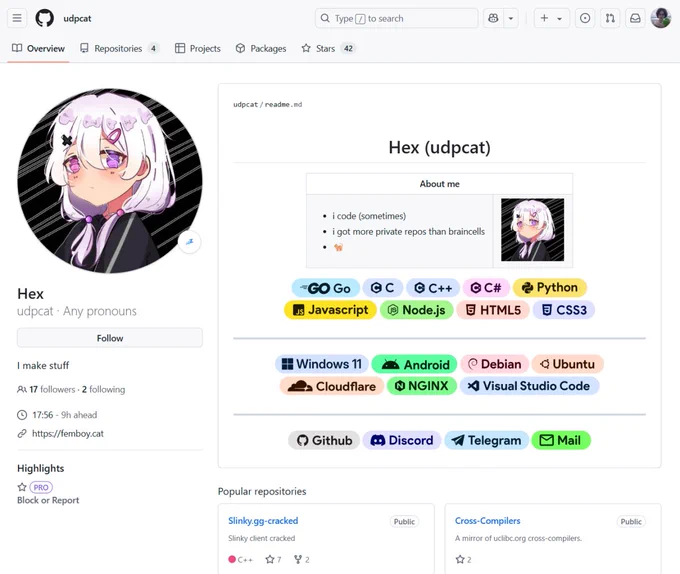Click the 'Hex (udpcat)' readme heading

[x=439, y=147]
